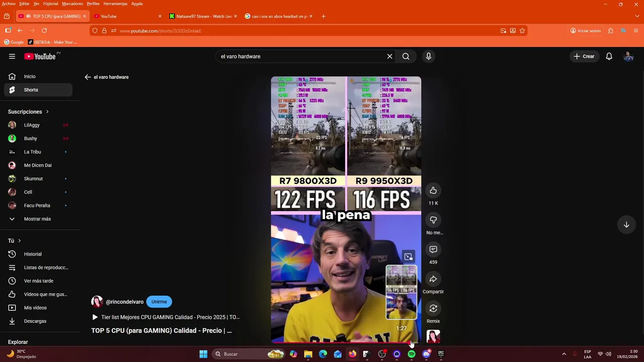Open the TikTok bookmark

click(x=53, y=42)
